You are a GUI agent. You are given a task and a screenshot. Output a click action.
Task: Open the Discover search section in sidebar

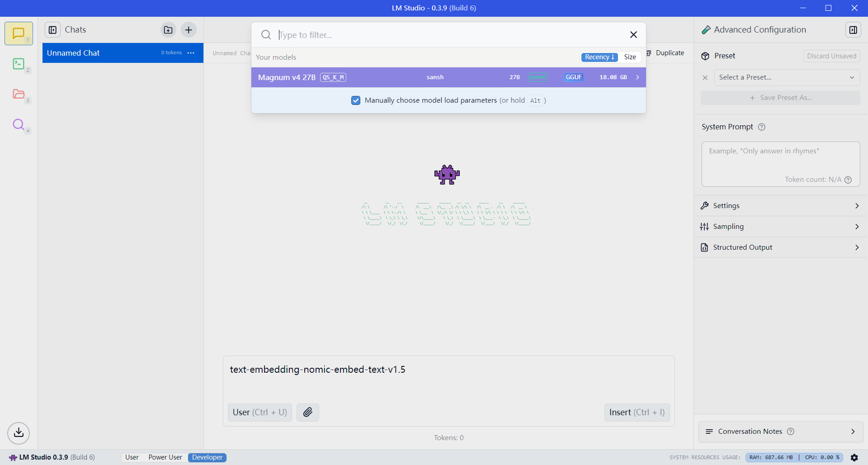(x=19, y=124)
